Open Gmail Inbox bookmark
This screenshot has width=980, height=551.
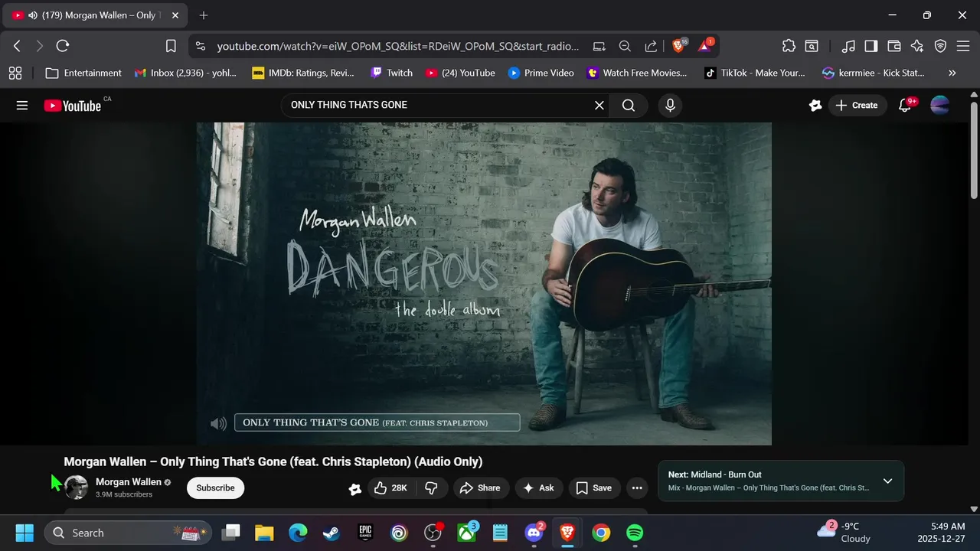coord(185,73)
